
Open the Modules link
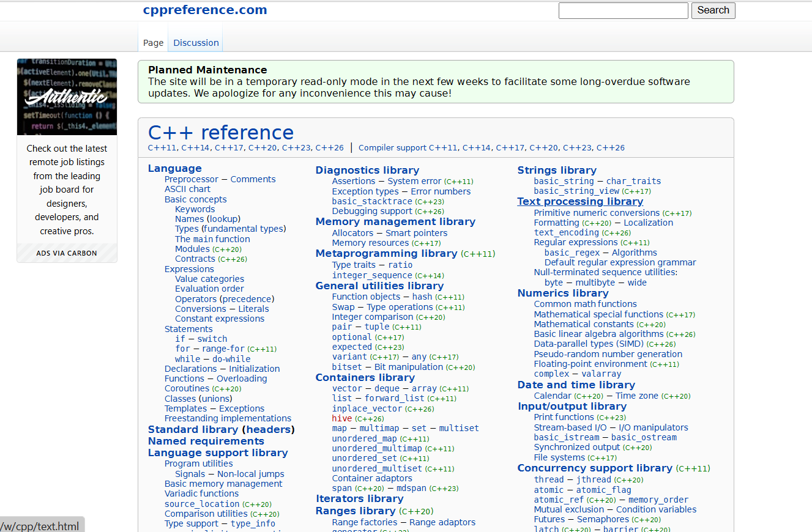(192, 249)
